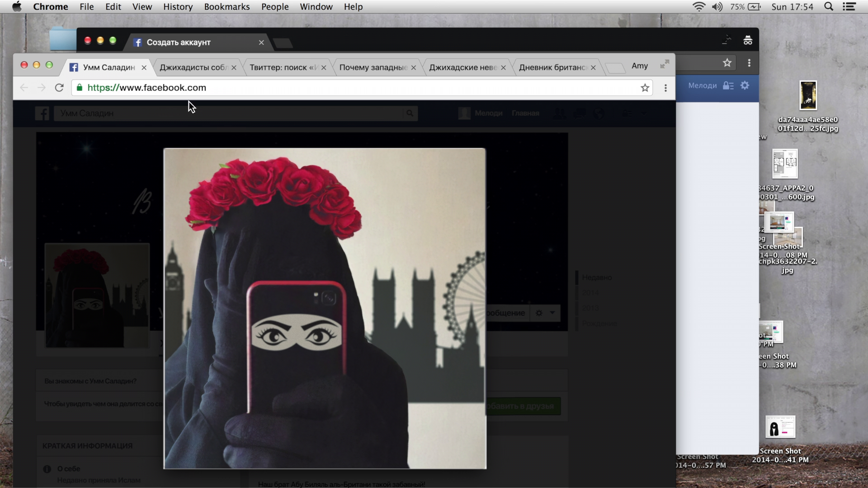Open the People menu
Viewport: 868px width, 488px height.
point(275,7)
